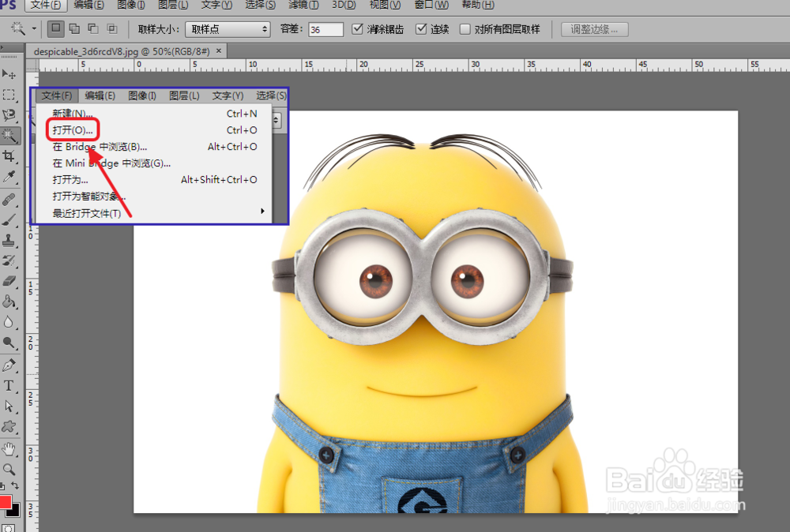Click the 调整边缘... button
This screenshot has height=532, width=790.
click(595, 29)
